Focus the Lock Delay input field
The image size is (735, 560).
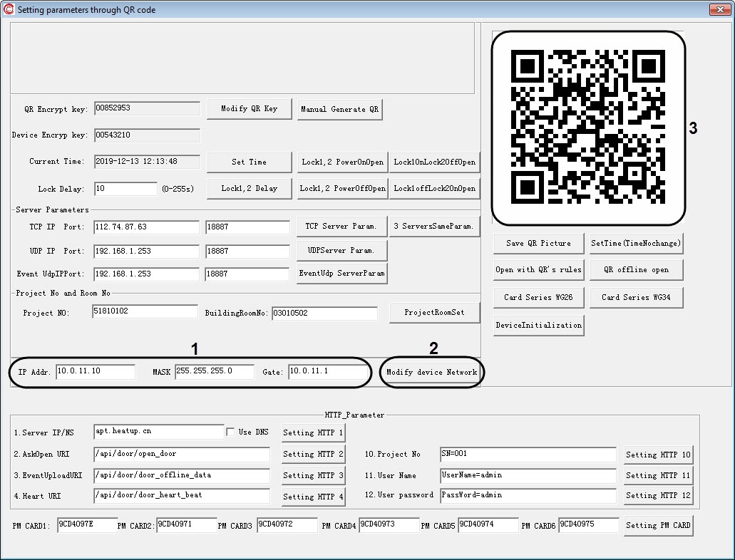pyautogui.click(x=125, y=189)
